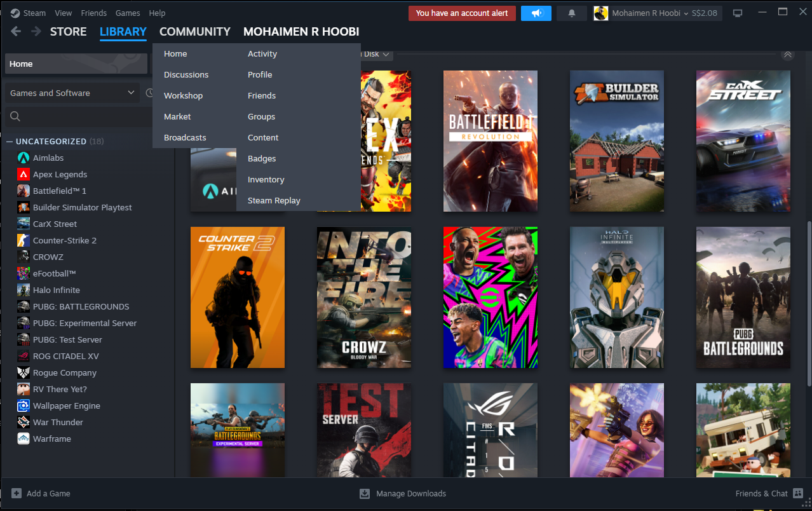Click the announcements megaphone icon
The height and width of the screenshot is (511, 812).
click(536, 13)
